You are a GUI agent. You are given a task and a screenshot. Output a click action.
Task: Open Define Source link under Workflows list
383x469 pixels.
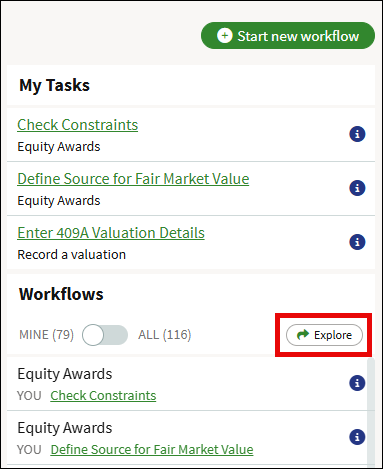coord(152,450)
